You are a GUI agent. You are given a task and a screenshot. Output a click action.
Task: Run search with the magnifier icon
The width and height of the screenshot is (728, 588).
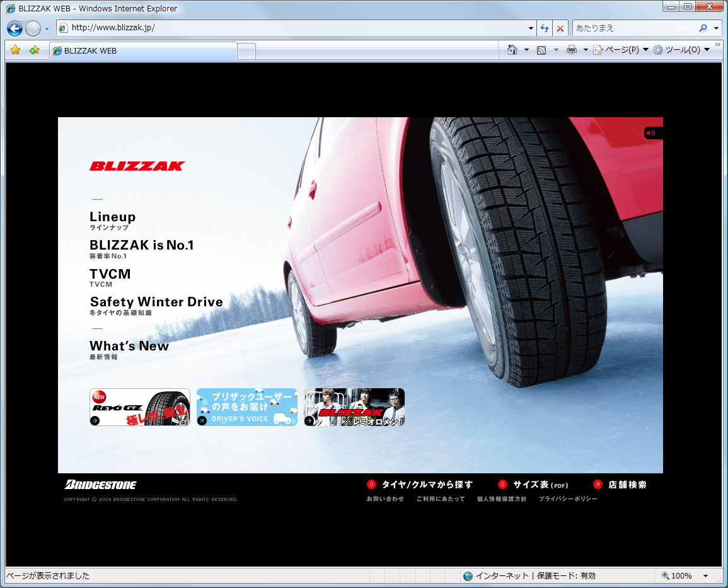pyautogui.click(x=703, y=28)
